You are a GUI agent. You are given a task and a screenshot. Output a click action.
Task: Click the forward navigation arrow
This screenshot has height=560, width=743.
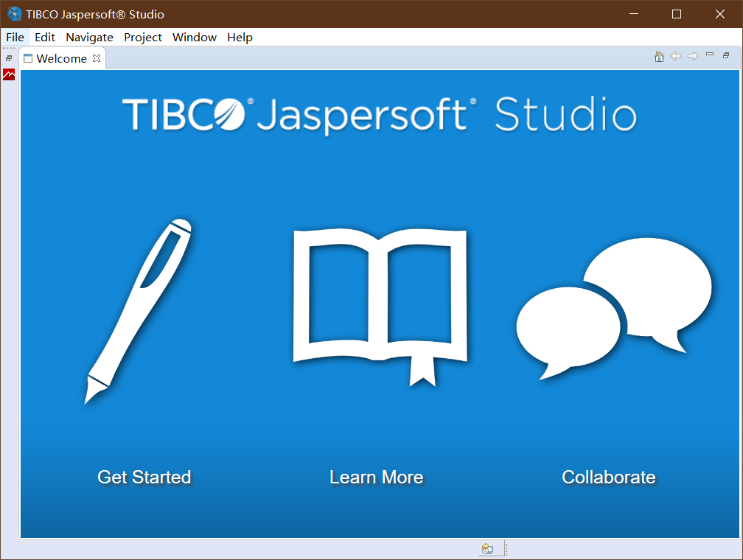tap(693, 56)
